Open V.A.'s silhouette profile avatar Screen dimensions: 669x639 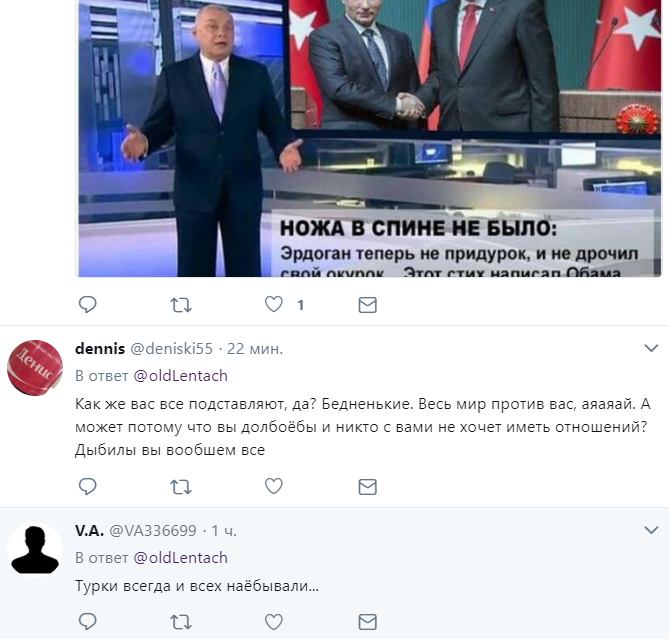35,549
